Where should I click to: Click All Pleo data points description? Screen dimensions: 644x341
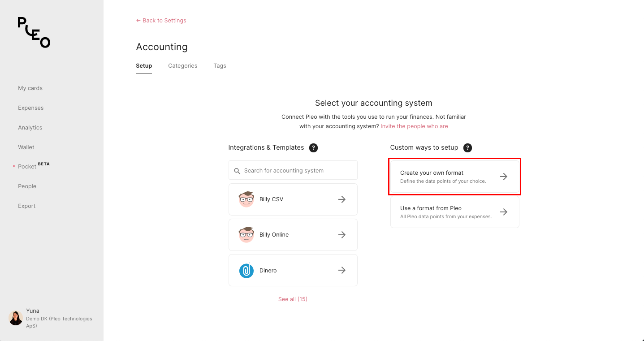[446, 217]
